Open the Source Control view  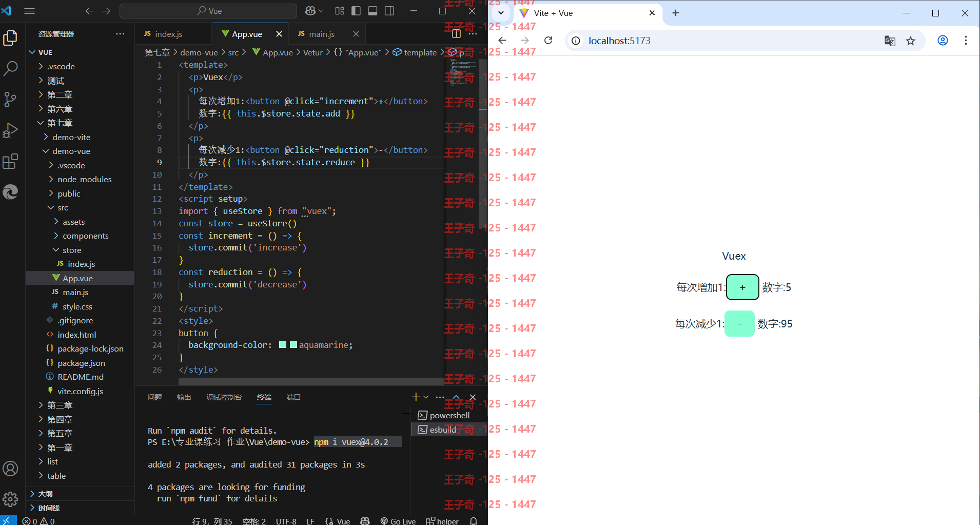[10, 99]
